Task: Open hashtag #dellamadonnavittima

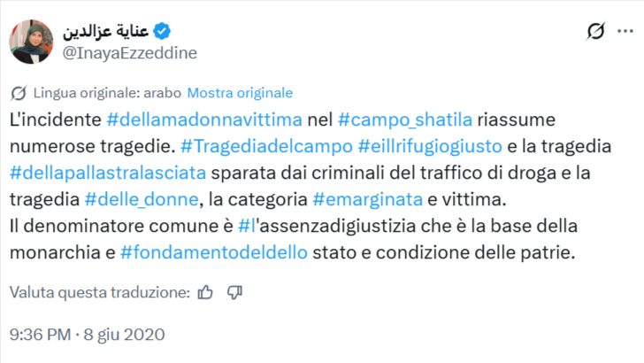Action: [x=204, y=118]
